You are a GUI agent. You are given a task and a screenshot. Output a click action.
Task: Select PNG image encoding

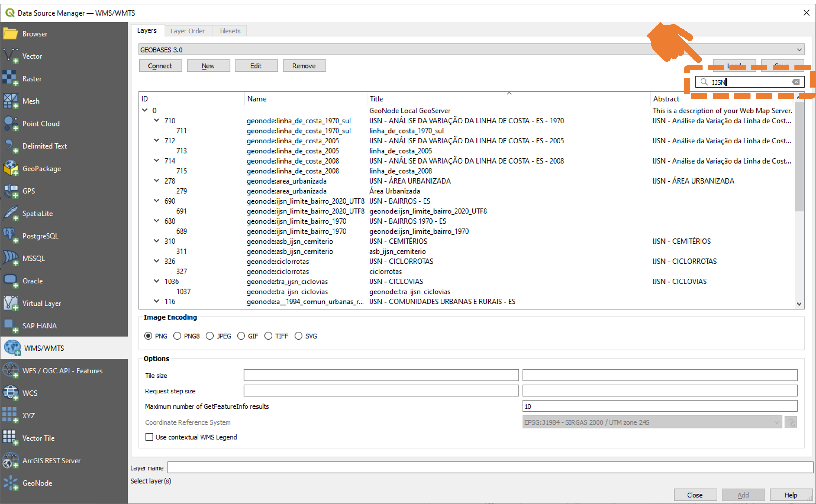coord(148,336)
